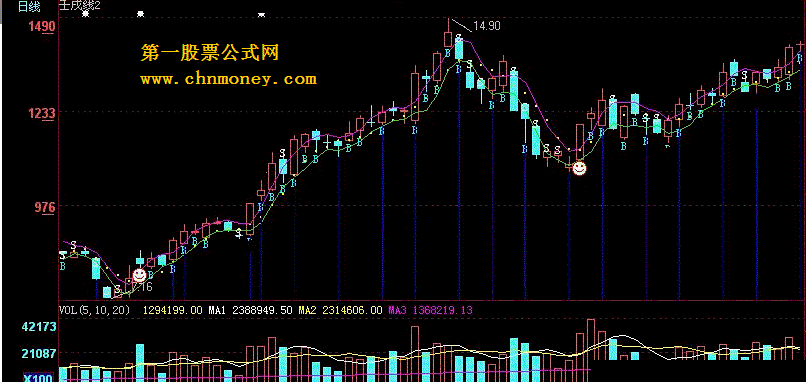Click the MA2 2314606.00 readout
806x382 pixels.
click(341, 311)
